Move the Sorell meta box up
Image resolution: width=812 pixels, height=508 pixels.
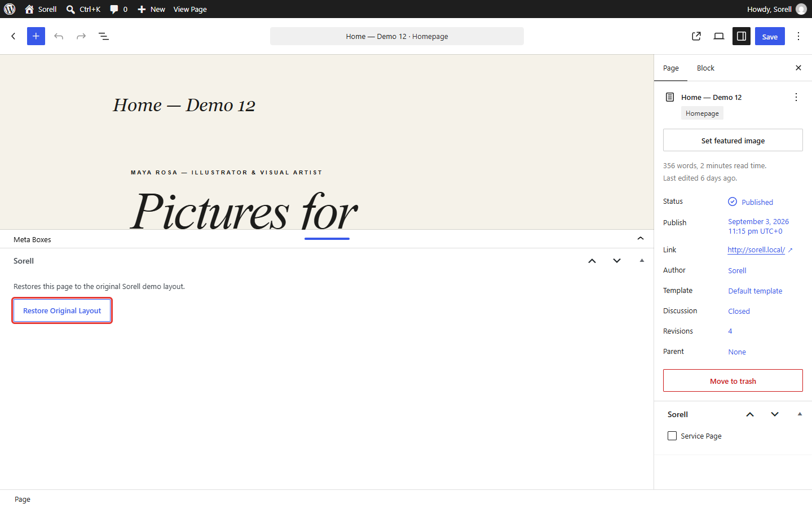592,261
